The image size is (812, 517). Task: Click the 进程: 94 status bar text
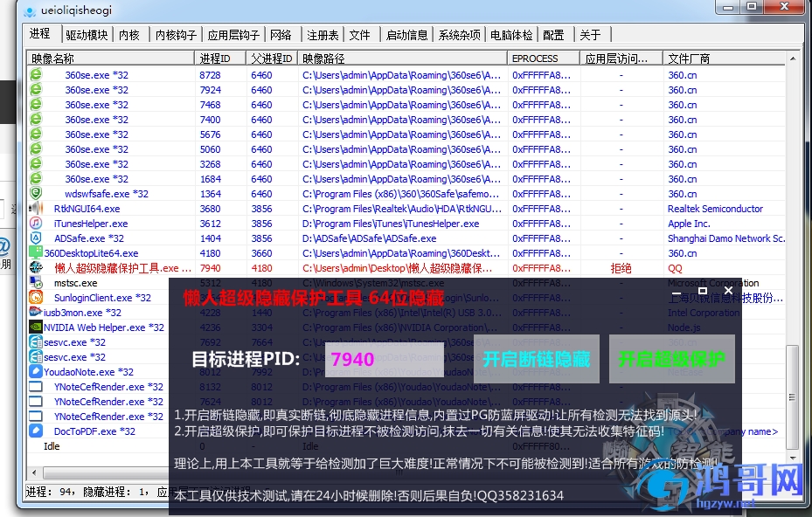point(50,492)
